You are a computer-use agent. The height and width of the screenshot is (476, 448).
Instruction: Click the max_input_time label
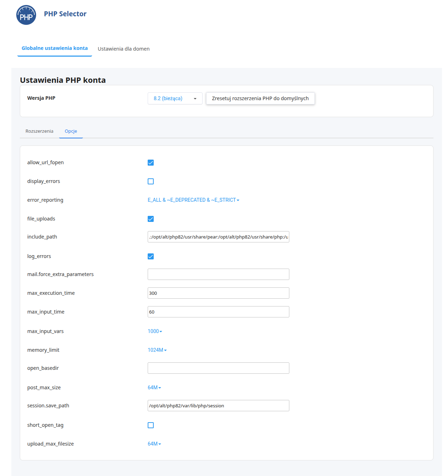[x=46, y=312]
